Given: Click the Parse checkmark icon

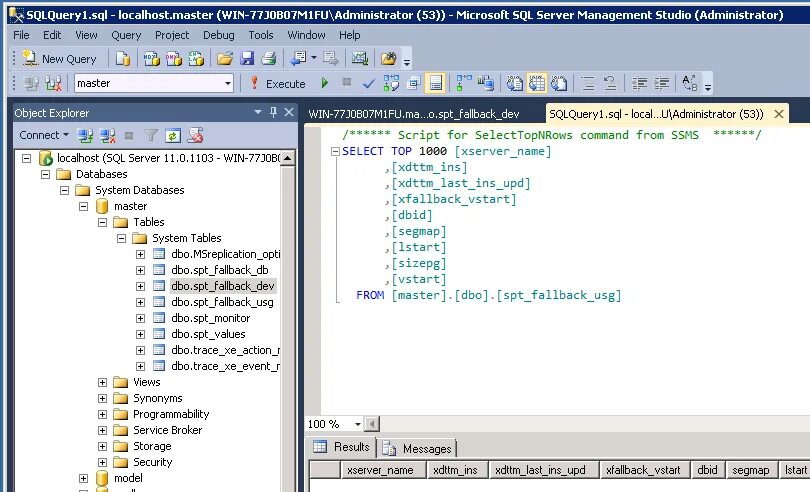Looking at the screenshot, I should (369, 83).
